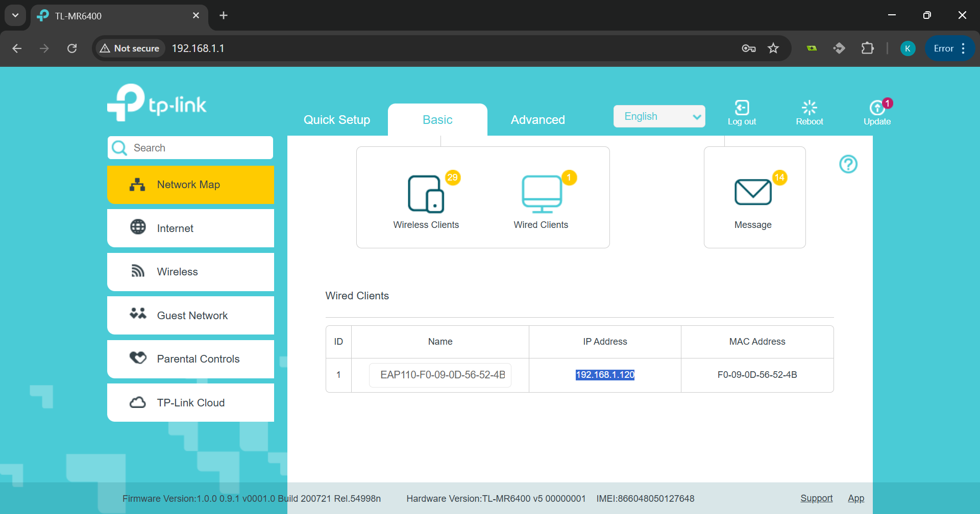The image size is (980, 514).
Task: Click the browser back arrow
Action: point(17,48)
